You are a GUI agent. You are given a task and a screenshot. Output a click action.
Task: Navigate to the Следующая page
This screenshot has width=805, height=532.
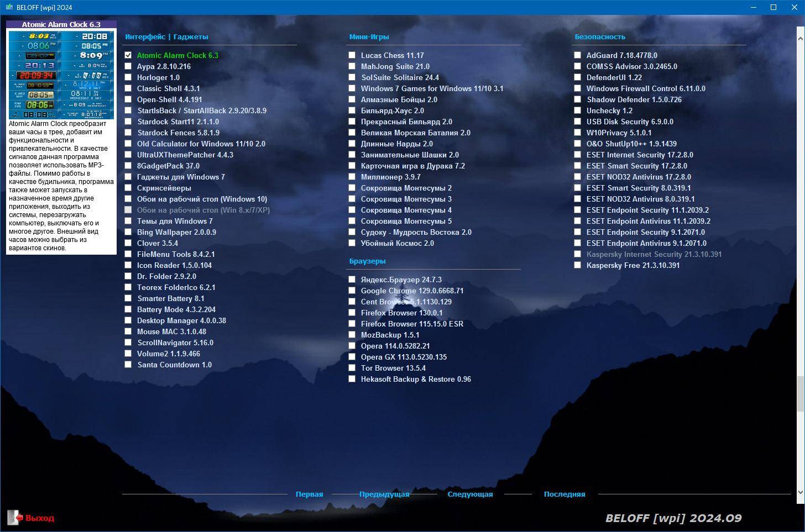tap(470, 494)
